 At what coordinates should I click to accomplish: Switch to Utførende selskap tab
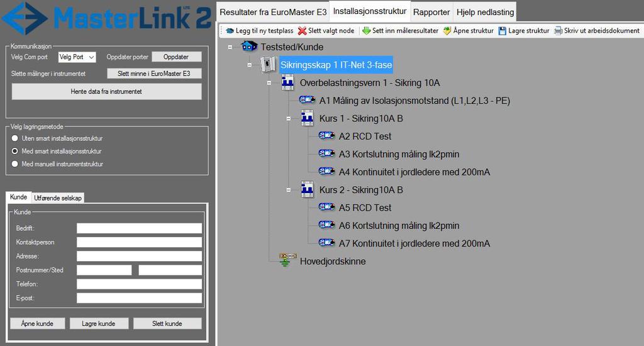coord(58,198)
